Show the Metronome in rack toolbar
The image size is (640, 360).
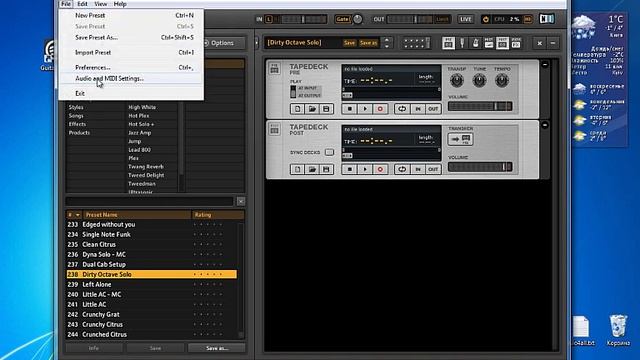pyautogui.click(x=476, y=43)
